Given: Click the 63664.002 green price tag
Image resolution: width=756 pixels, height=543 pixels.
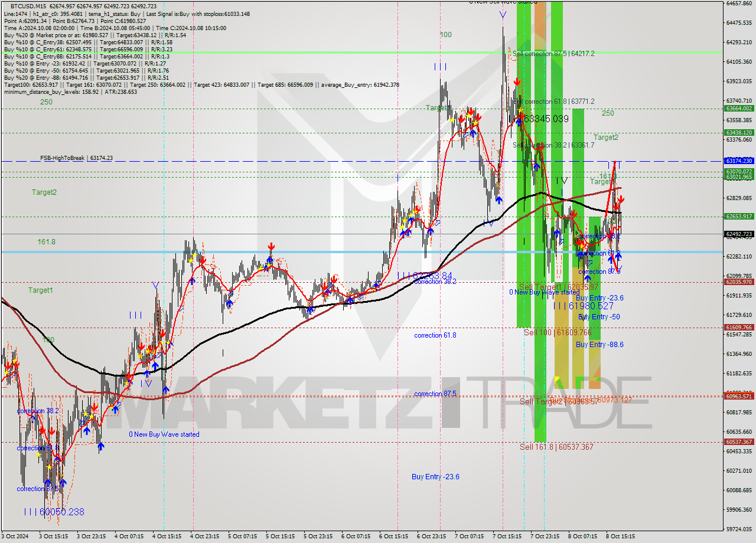Looking at the screenshot, I should tap(739, 109).
